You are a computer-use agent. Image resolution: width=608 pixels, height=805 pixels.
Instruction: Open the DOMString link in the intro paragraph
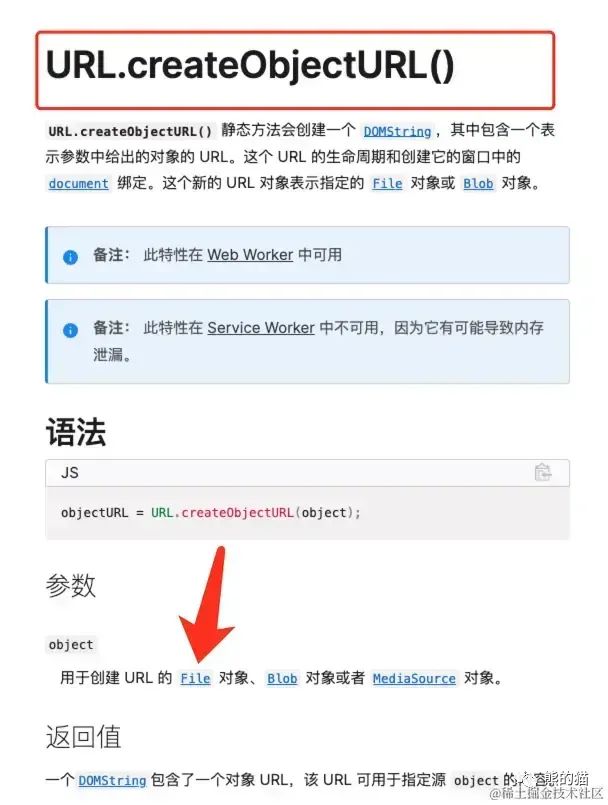(x=397, y=131)
